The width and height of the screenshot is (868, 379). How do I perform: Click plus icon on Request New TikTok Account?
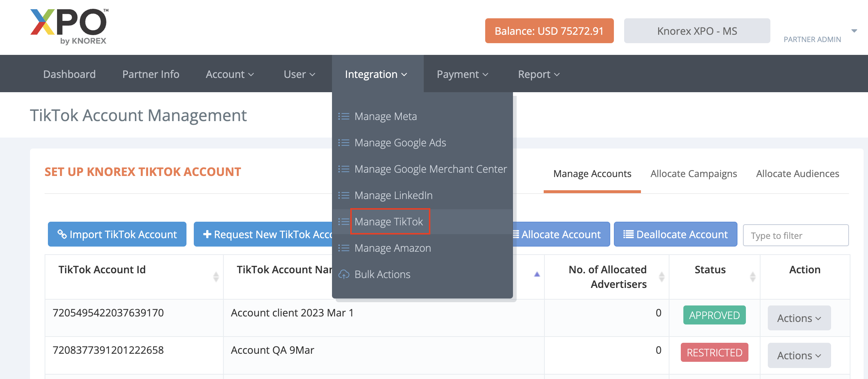(x=207, y=234)
